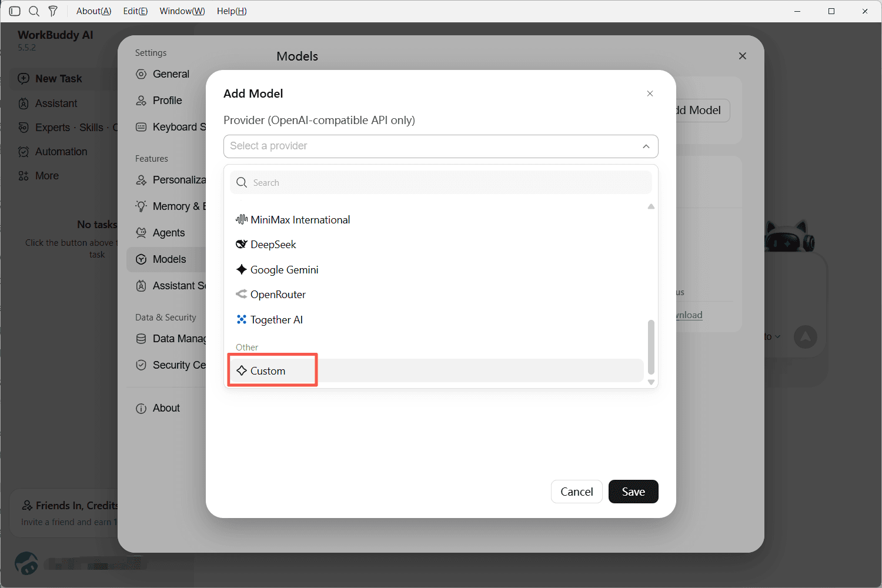Click the user avatar at the sidebar bottom
Image resolution: width=882 pixels, height=588 pixels.
(26, 563)
